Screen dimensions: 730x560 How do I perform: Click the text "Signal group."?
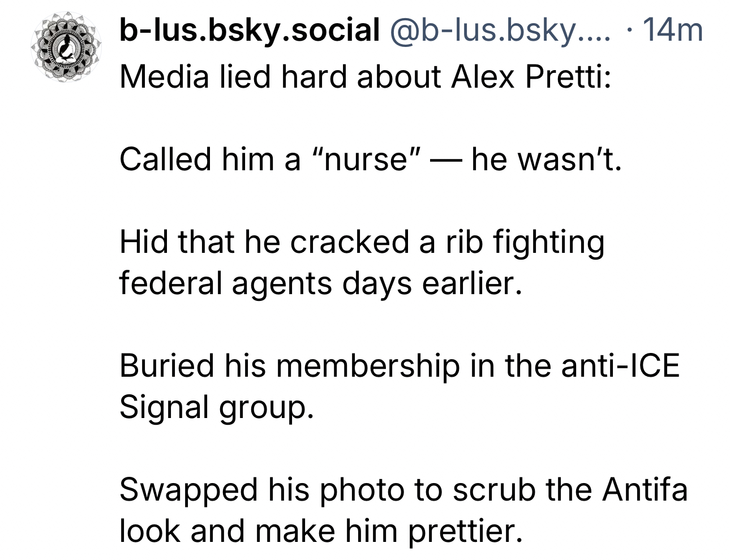point(216,406)
